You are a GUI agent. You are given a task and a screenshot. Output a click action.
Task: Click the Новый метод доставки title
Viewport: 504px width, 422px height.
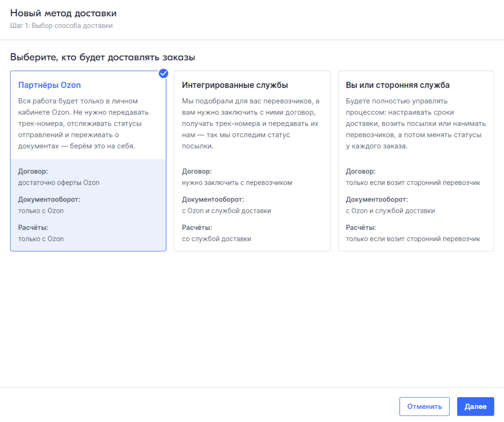(63, 13)
